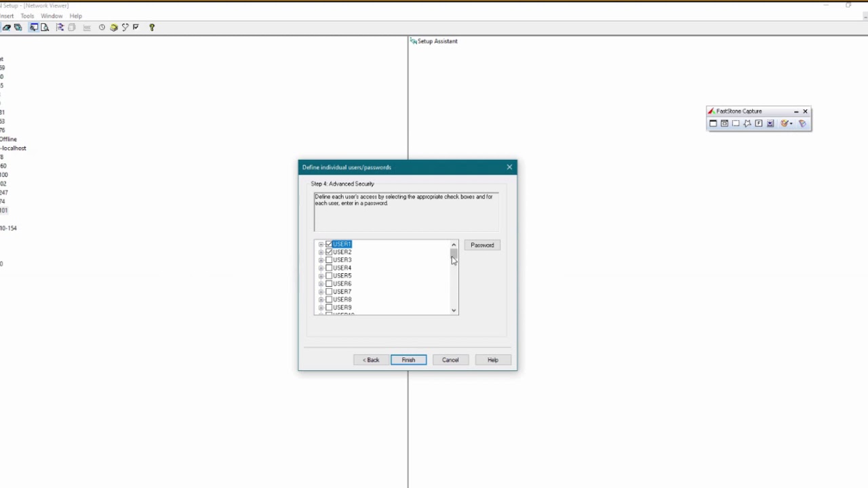FastStone: capture freehand region icon
868x488 pixels.
747,123
